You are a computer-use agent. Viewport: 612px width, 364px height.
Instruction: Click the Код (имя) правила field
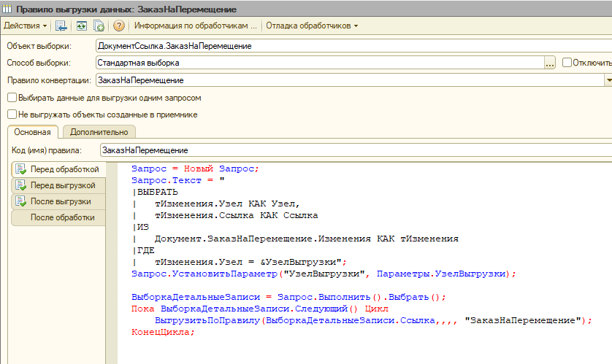pyautogui.click(x=356, y=150)
